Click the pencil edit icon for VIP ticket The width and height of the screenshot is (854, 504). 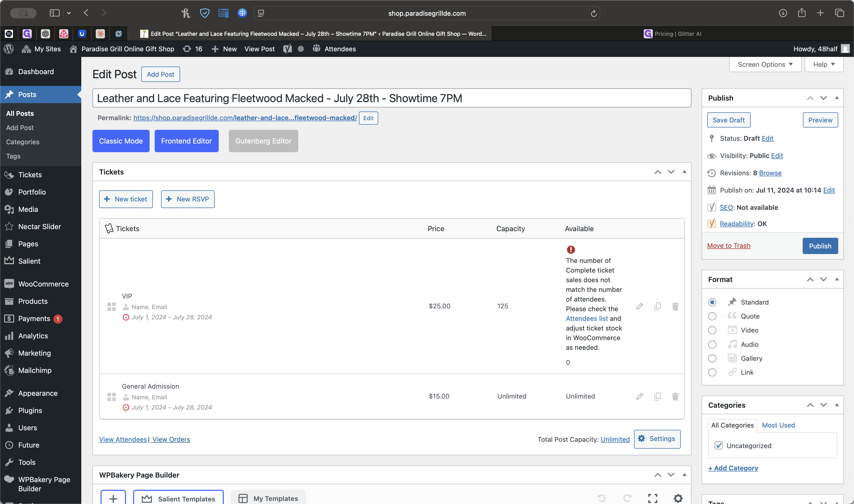coord(639,306)
